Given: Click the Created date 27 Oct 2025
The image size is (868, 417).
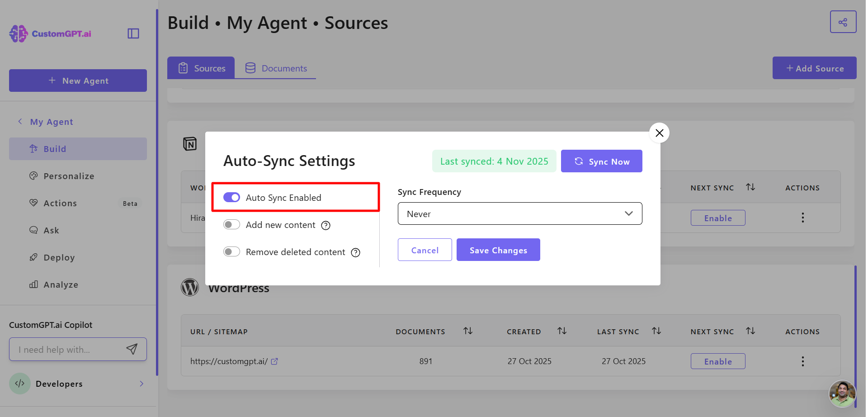Looking at the screenshot, I should tap(529, 361).
